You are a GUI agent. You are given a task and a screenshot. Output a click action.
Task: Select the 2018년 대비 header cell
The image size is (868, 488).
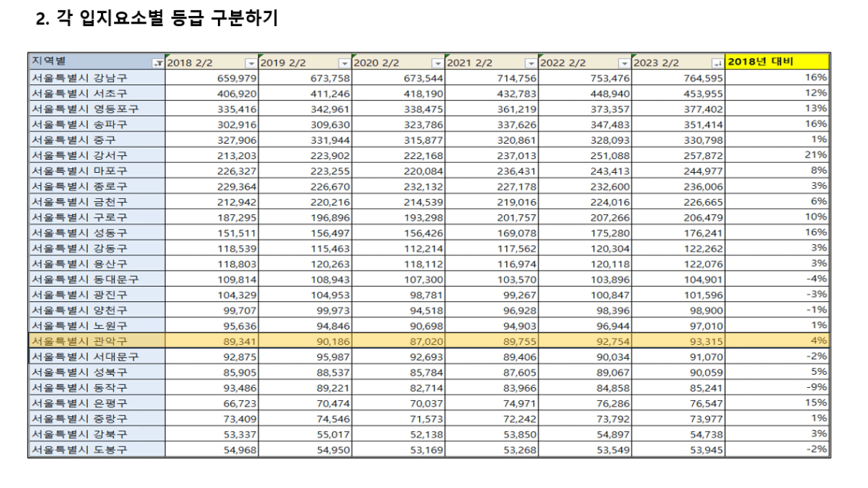(x=777, y=61)
